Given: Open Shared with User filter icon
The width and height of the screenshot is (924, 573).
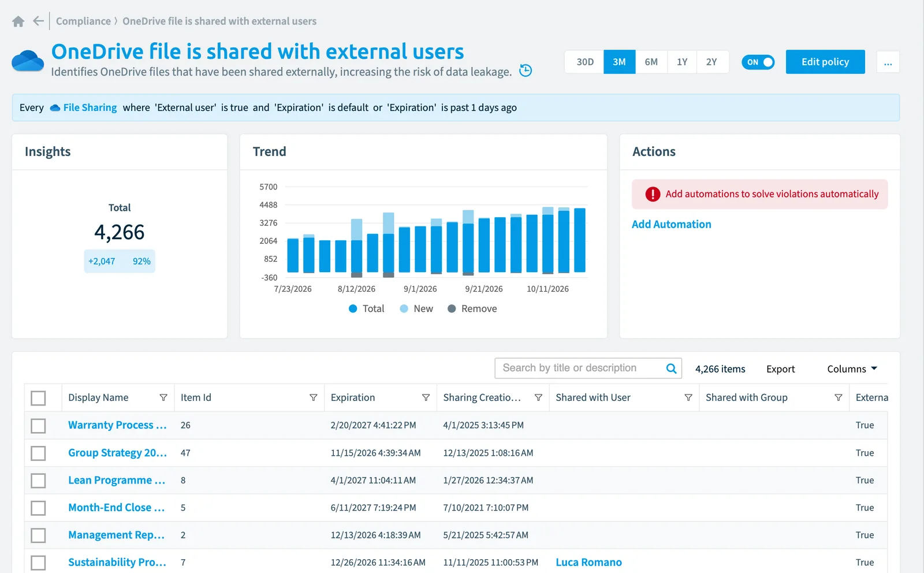Looking at the screenshot, I should pos(688,397).
